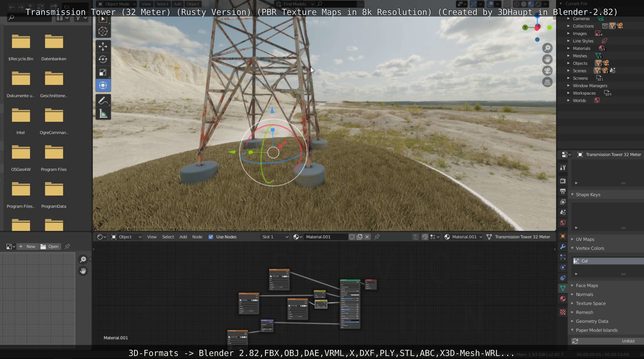Expand the Worlds entry in the outliner

coord(568,100)
